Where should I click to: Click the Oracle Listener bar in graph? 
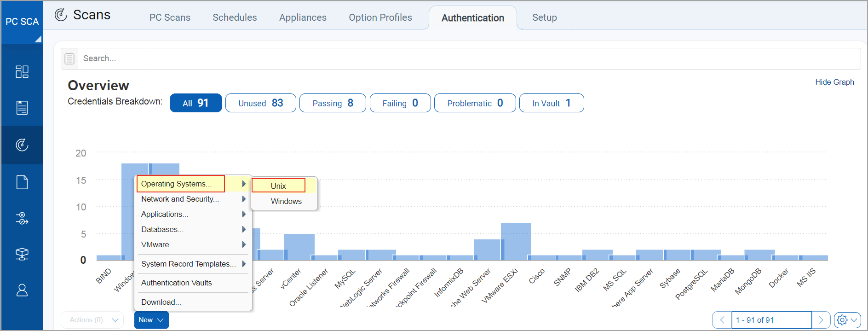pyautogui.click(x=326, y=258)
